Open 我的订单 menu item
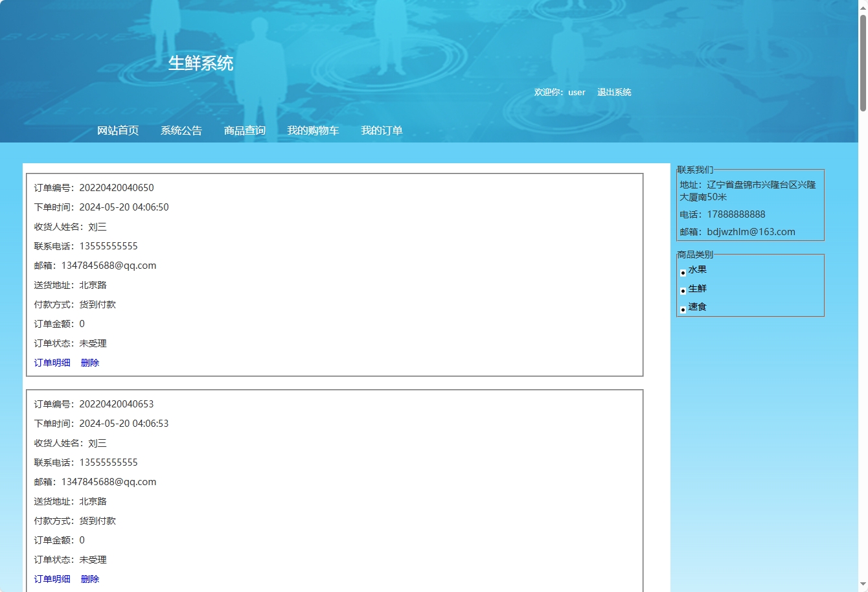Screen dimensions: 868x592 click(x=382, y=131)
